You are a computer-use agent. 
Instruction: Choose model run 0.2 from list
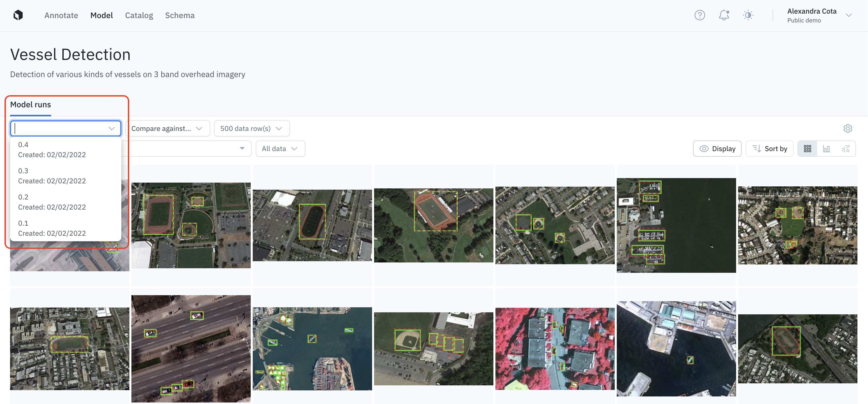click(x=65, y=202)
